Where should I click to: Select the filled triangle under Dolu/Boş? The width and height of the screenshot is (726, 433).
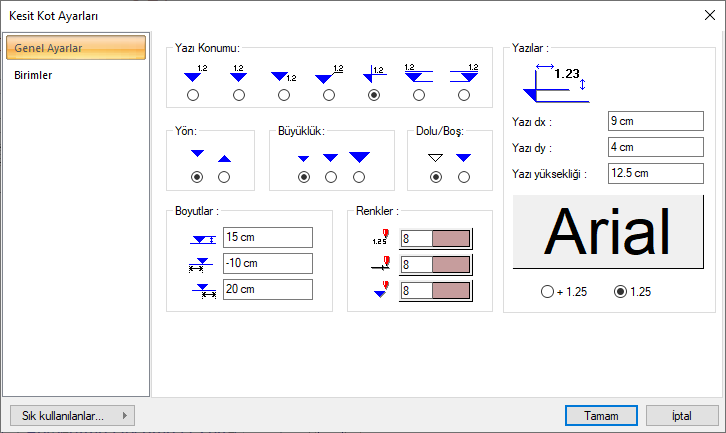tap(463, 177)
